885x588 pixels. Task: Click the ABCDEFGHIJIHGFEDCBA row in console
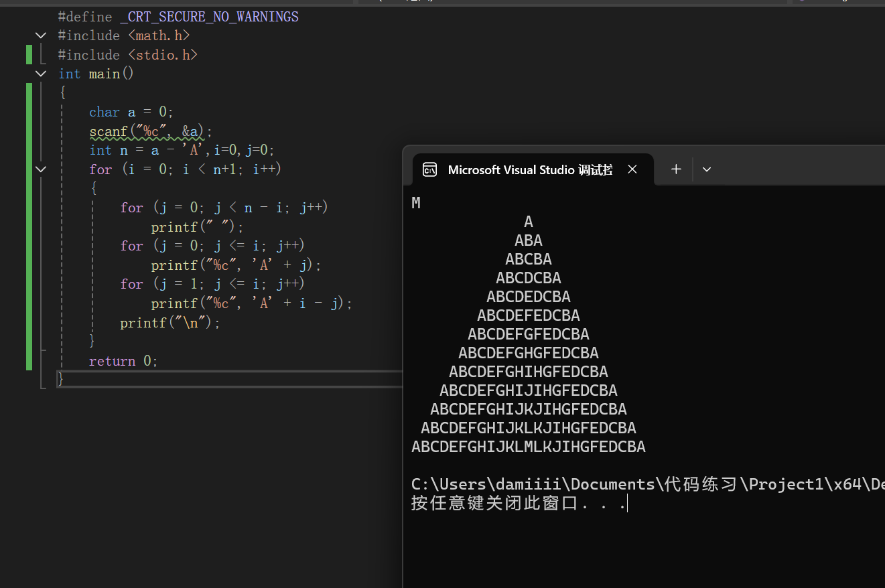coord(529,390)
